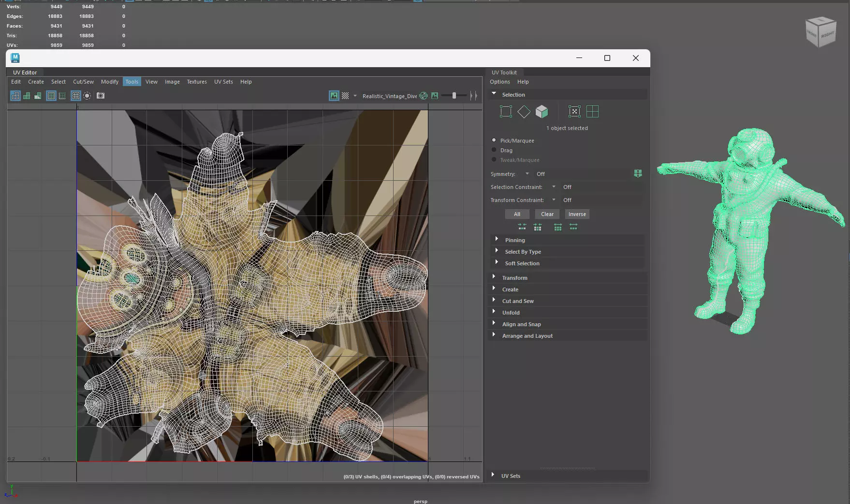Open the Cut/Sew menu
This screenshot has width=850, height=504.
pyautogui.click(x=83, y=82)
